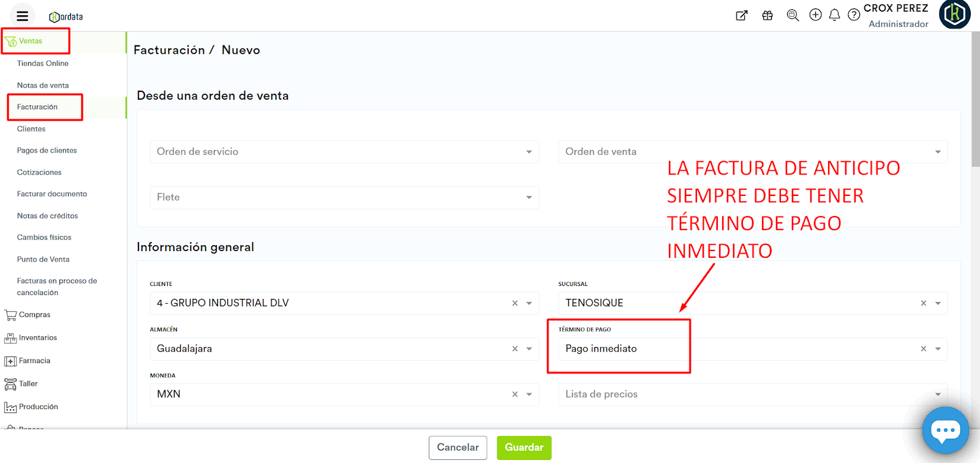980x463 pixels.
Task: Click the user profile avatar
Action: click(x=954, y=14)
